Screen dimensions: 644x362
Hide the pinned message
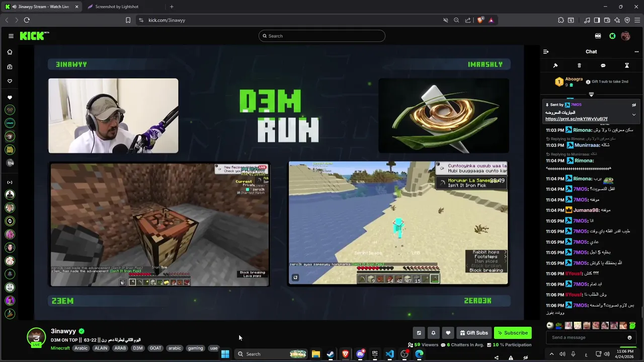[x=634, y=105]
